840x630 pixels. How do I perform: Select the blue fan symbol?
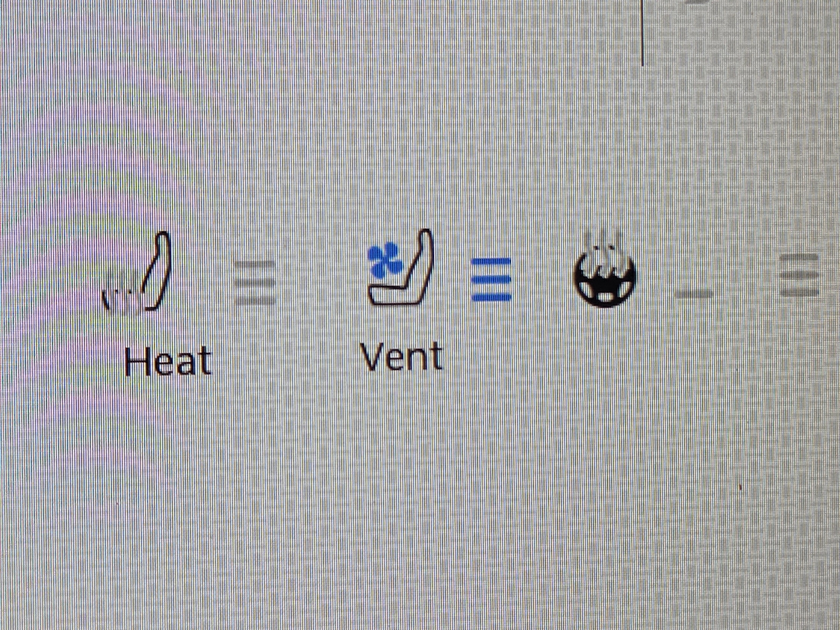click(x=385, y=260)
